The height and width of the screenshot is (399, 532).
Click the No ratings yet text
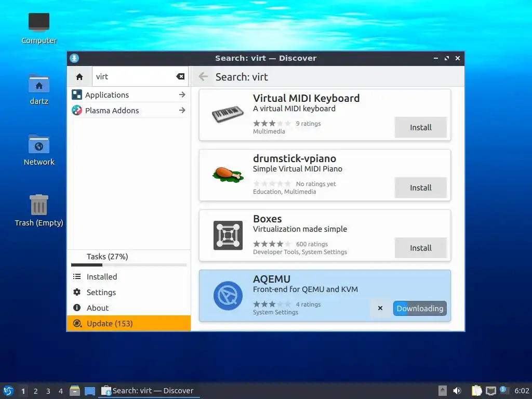pyautogui.click(x=316, y=184)
